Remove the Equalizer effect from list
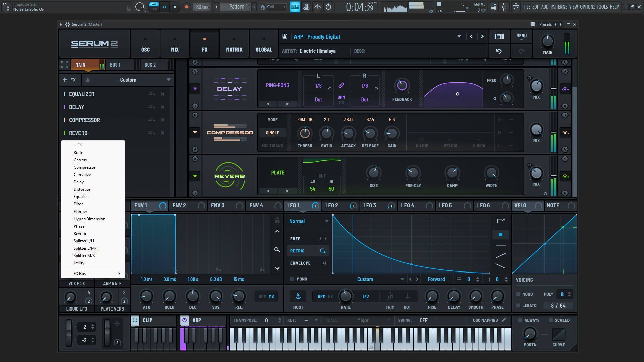The height and width of the screenshot is (362, 644). click(163, 94)
